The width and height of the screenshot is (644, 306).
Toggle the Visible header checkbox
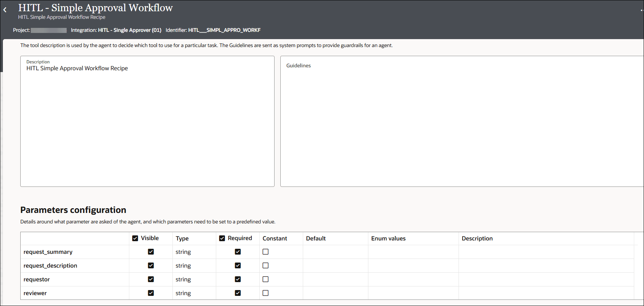135,238
